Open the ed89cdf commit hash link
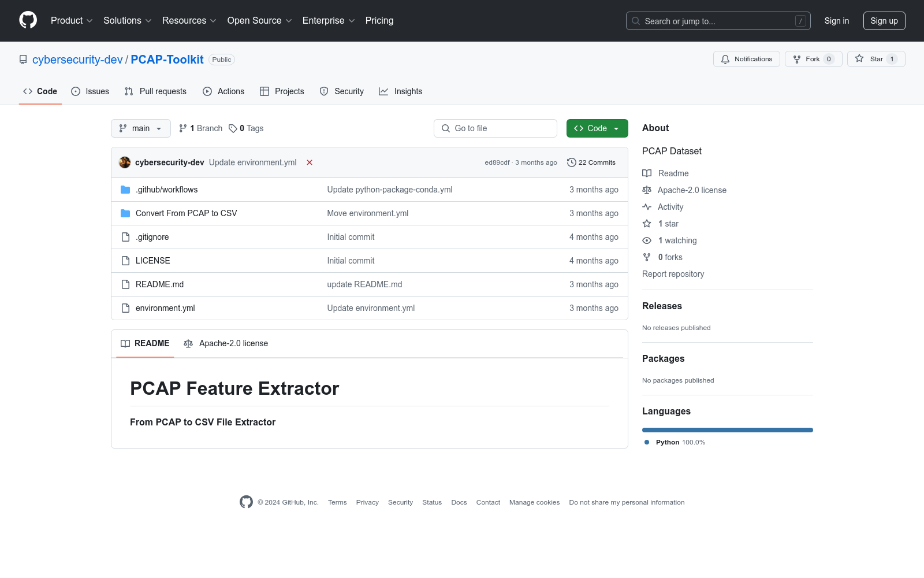The height and width of the screenshot is (578, 924). pos(497,162)
